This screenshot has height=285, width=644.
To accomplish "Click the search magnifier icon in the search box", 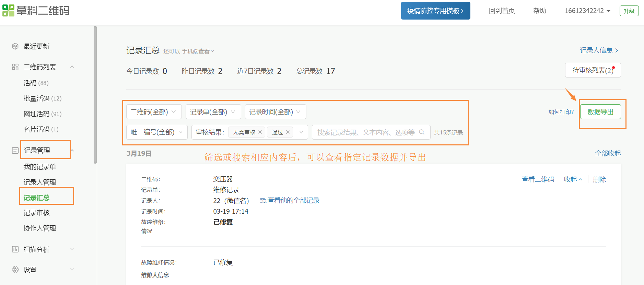I will click(422, 132).
